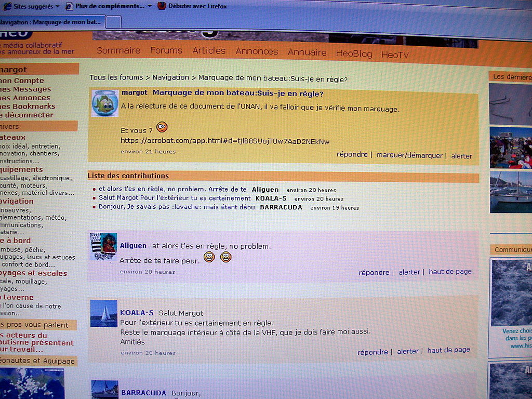Reply to KOALA-5's post

[373, 352]
